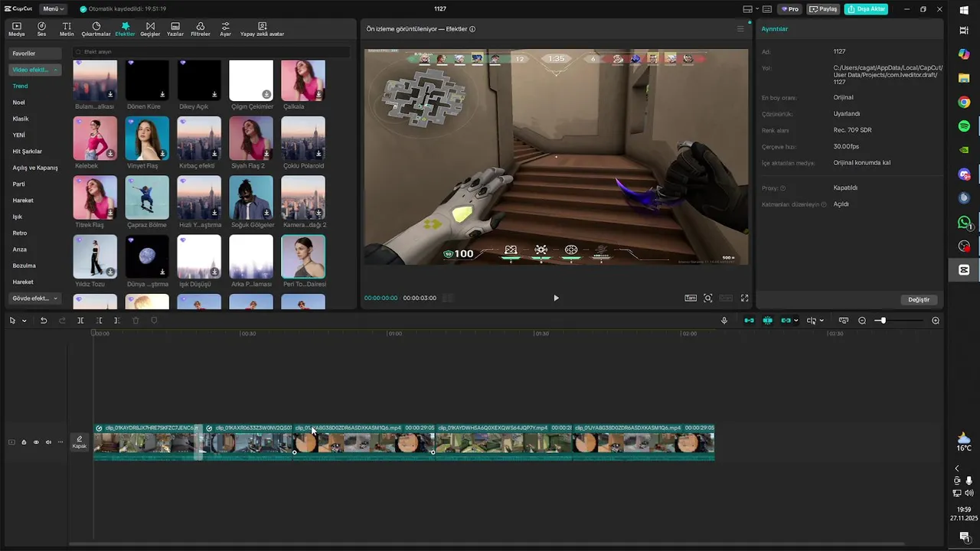Select the Soğuk Gölgeler effect thumbnail

click(251, 197)
